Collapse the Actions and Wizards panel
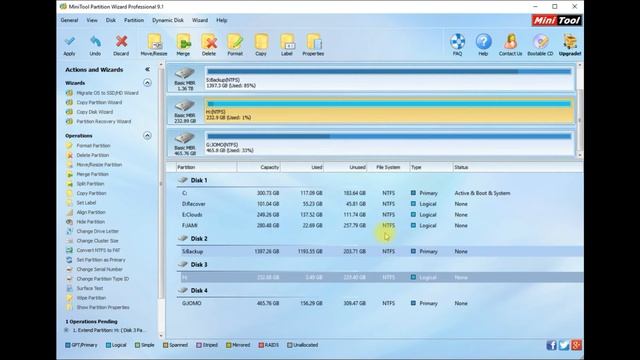 click(x=147, y=69)
